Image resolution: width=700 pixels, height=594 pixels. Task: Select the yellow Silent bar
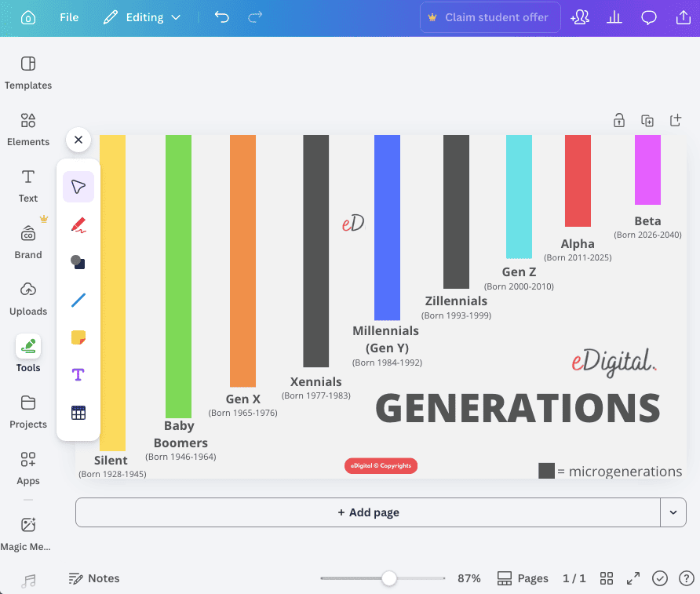(x=112, y=293)
